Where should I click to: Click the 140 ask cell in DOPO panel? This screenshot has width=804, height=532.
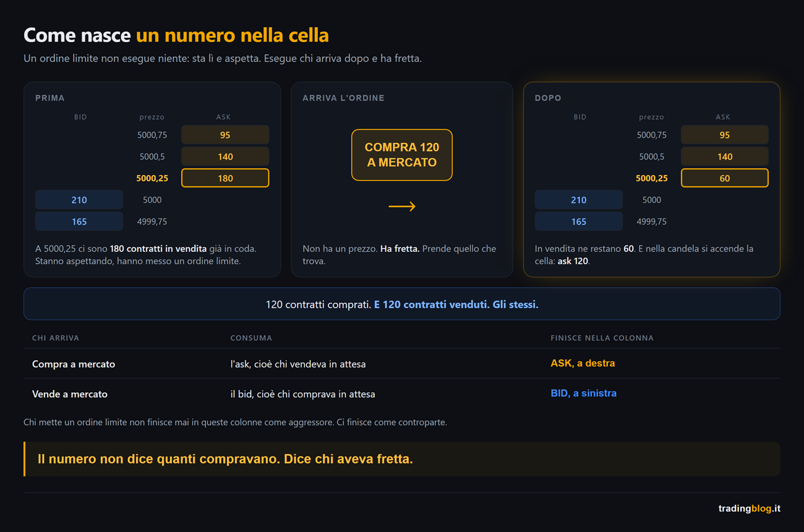pyautogui.click(x=725, y=157)
